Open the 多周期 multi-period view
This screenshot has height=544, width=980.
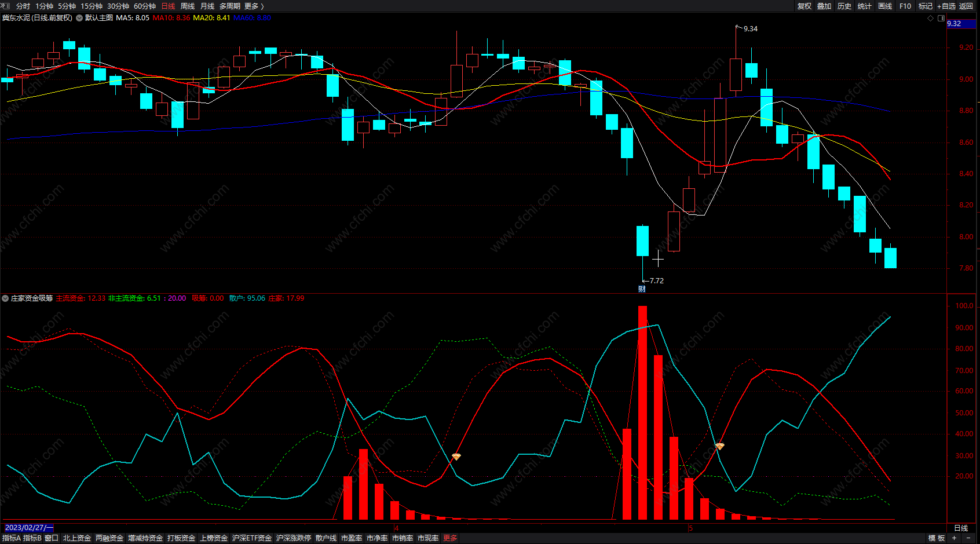click(x=229, y=6)
